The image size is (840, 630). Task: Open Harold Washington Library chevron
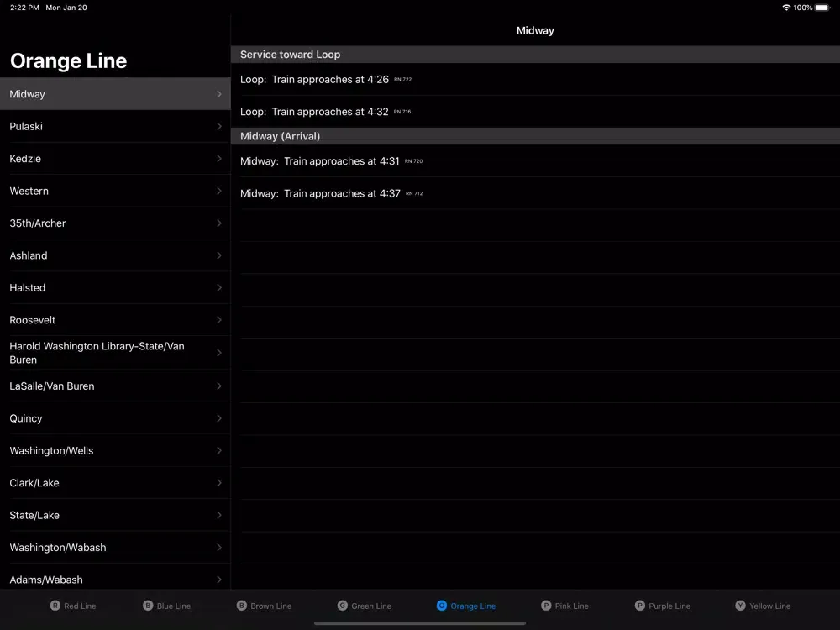219,353
